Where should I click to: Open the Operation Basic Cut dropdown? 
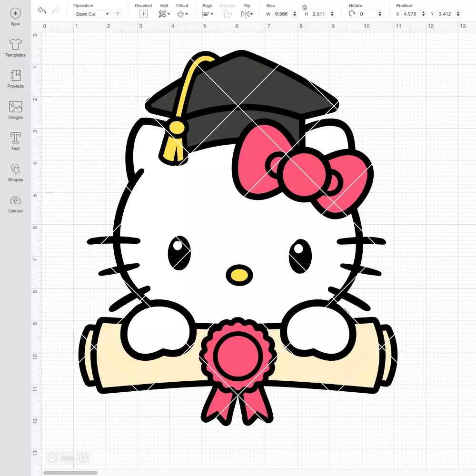coord(92,14)
